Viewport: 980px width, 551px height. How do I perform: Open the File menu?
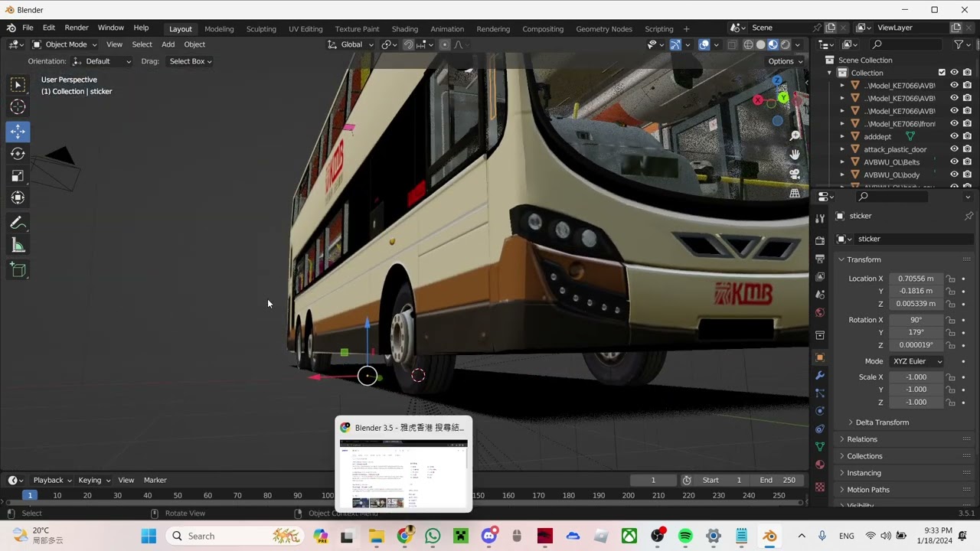[x=28, y=28]
